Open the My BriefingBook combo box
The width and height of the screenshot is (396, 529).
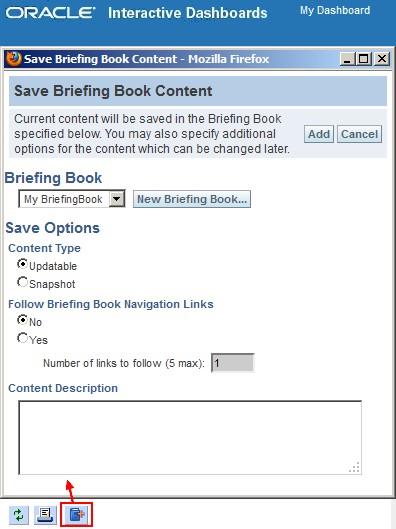(x=72, y=199)
